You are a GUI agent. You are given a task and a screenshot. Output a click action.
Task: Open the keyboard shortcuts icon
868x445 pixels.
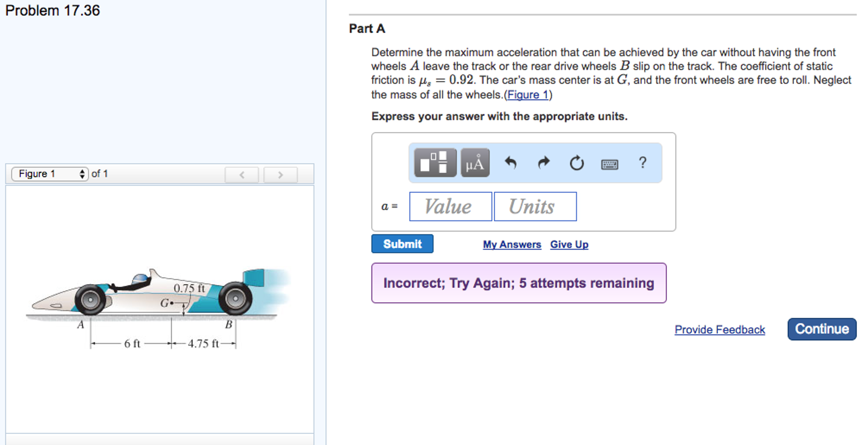(610, 164)
